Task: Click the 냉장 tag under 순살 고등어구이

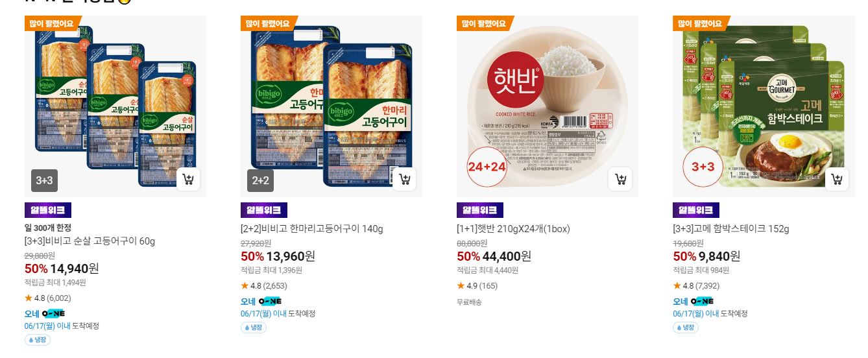Action: [38, 340]
